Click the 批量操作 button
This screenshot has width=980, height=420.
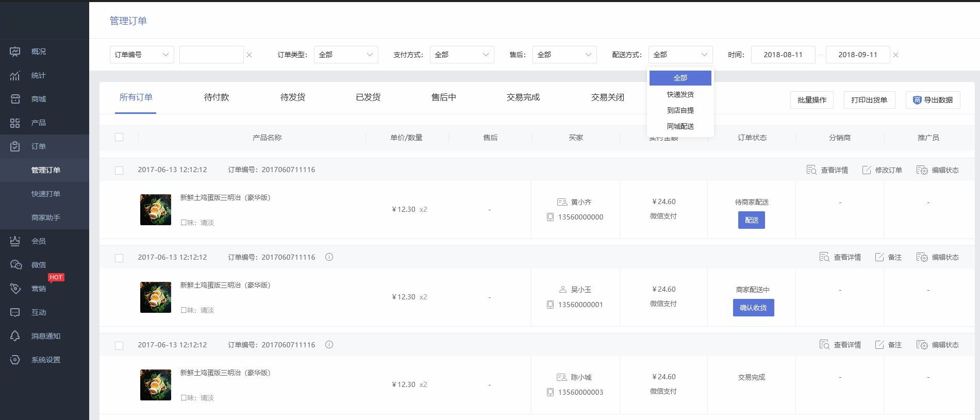click(812, 100)
